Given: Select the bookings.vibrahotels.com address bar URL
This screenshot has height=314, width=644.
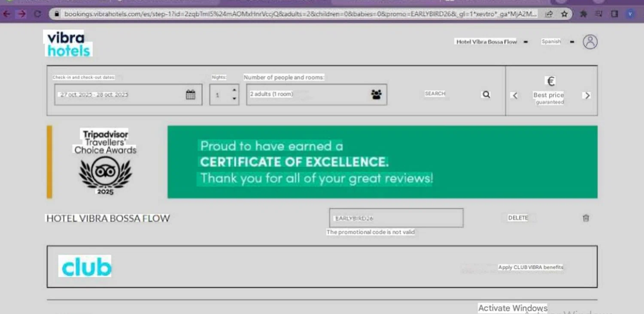Looking at the screenshot, I should (300, 14).
